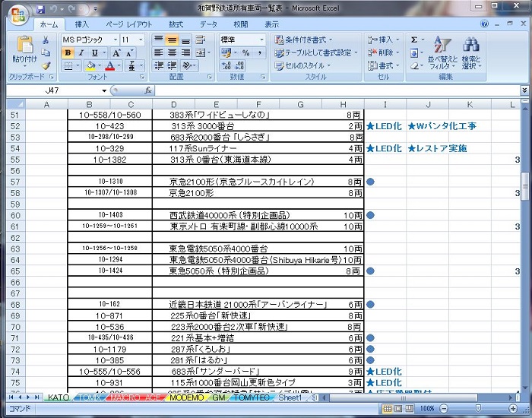Viewport: 532px width, 418px height.
Task: Open the MODEMO sheet tab
Action: tap(187, 397)
